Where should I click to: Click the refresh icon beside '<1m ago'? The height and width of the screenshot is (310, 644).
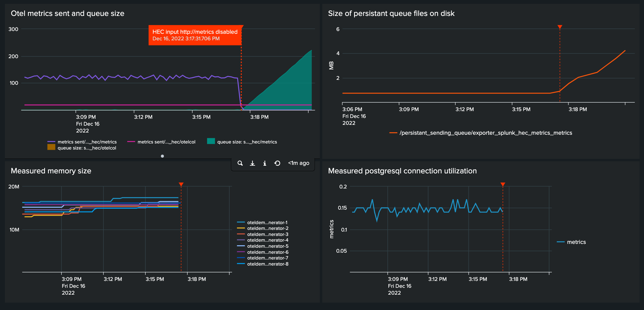pyautogui.click(x=277, y=163)
